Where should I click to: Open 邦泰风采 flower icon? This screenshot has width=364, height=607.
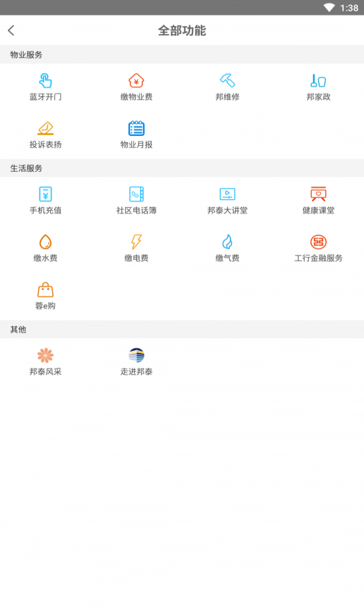pos(45,355)
